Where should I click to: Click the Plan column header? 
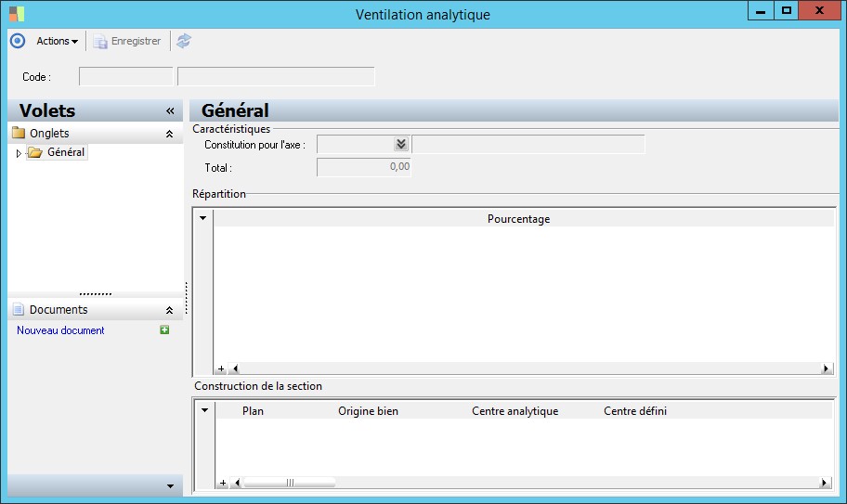(253, 410)
